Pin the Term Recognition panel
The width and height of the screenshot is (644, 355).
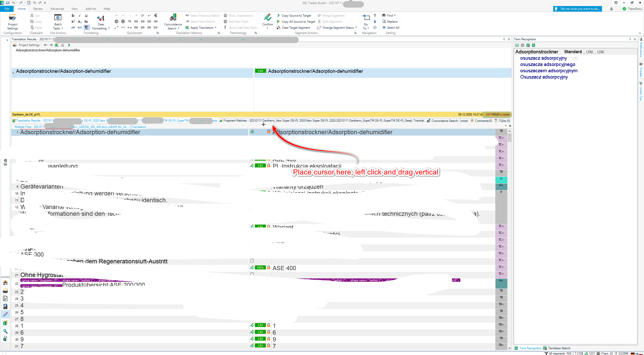click(630, 39)
